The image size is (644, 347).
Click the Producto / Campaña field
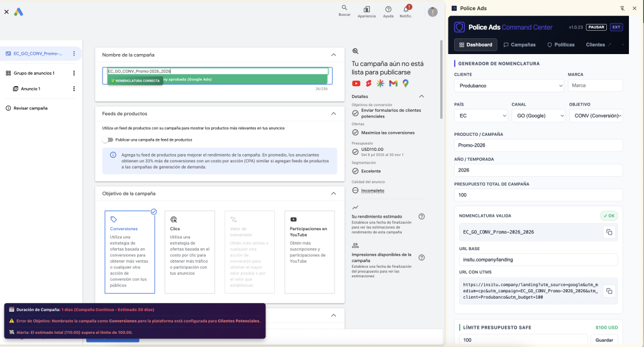click(538, 145)
